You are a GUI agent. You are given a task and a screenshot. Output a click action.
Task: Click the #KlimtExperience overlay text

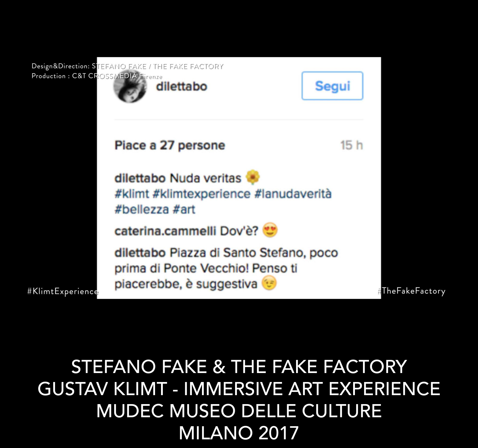coord(63,291)
